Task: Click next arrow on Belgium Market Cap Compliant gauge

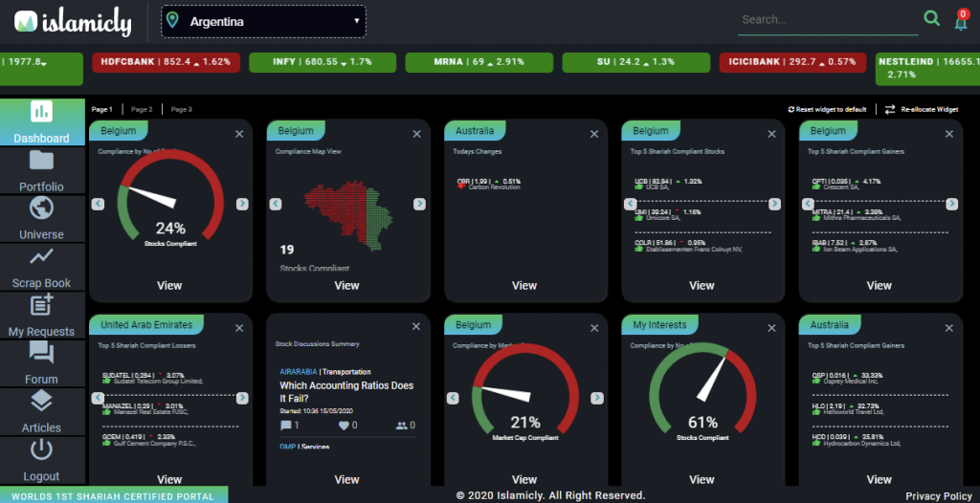Action: pyautogui.click(x=597, y=398)
